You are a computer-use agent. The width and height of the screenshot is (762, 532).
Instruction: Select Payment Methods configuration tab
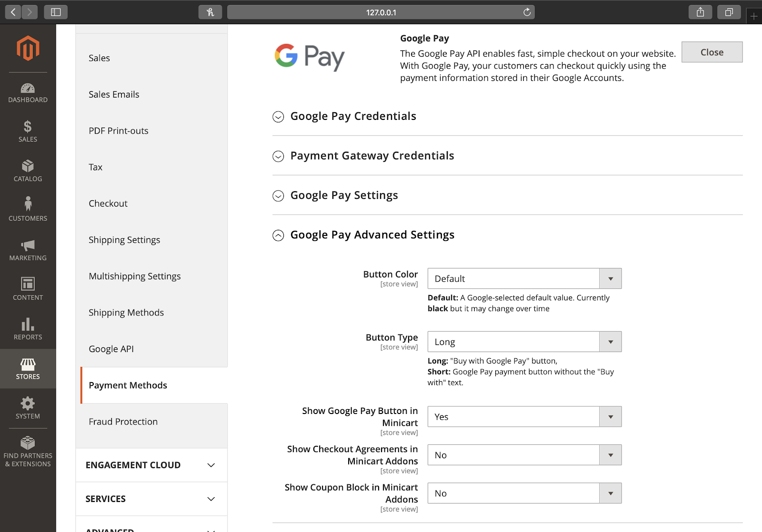pos(128,385)
